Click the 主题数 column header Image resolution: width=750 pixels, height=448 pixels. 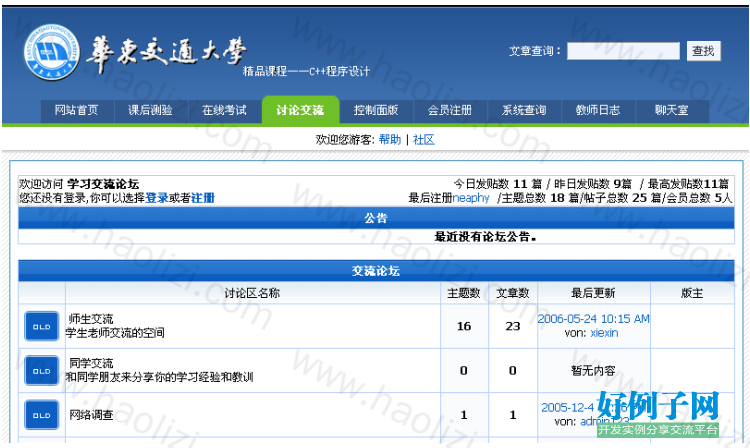464,293
